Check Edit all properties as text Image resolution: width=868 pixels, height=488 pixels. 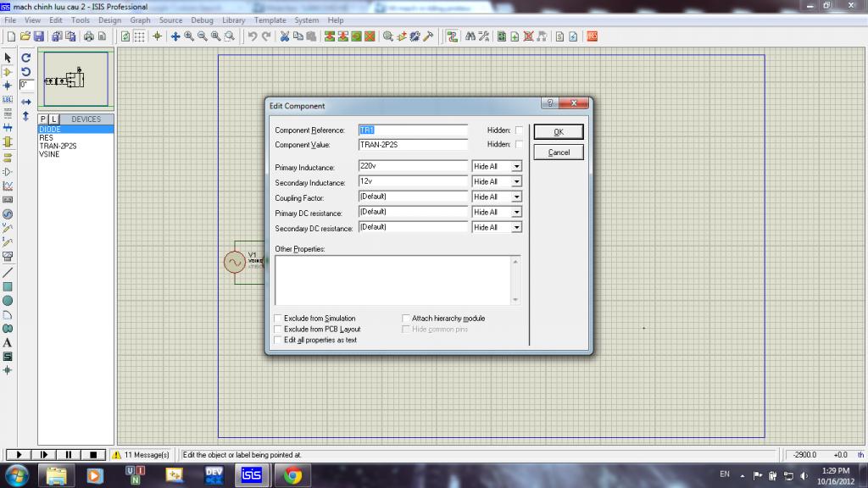278,341
